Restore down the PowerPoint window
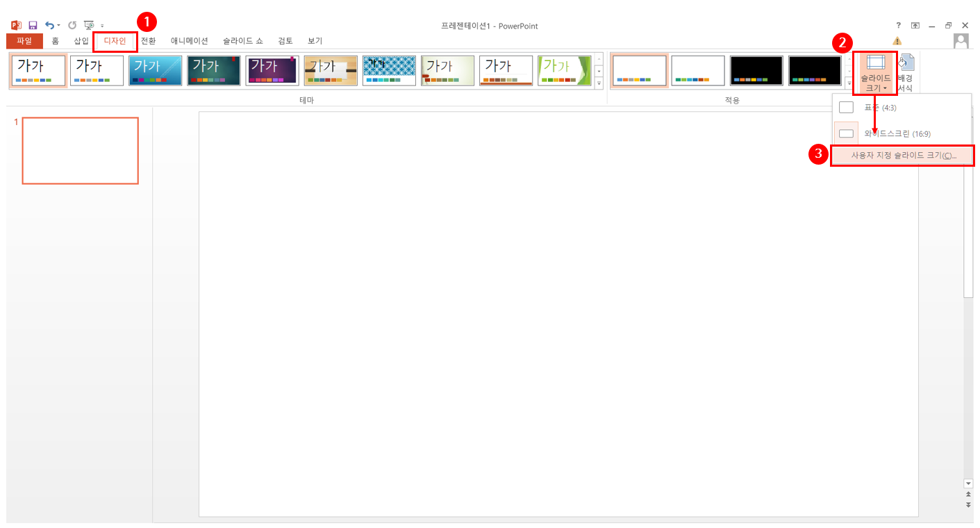The width and height of the screenshot is (980, 528). click(x=949, y=26)
